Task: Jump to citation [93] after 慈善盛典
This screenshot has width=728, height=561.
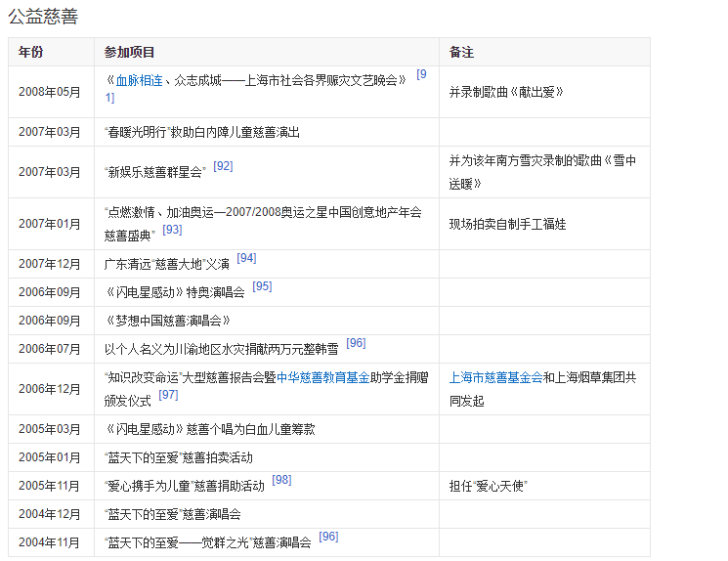Action: coord(172,230)
